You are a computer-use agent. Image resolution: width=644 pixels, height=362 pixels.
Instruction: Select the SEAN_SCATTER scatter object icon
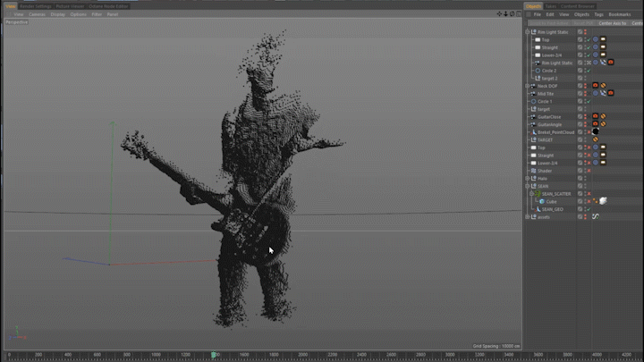pyautogui.click(x=538, y=194)
